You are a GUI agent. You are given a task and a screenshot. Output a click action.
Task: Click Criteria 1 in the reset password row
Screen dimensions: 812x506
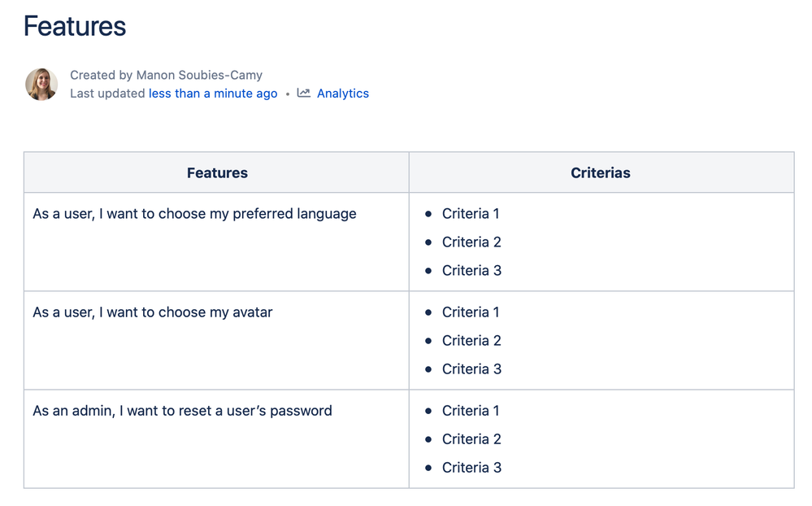pyautogui.click(x=471, y=411)
